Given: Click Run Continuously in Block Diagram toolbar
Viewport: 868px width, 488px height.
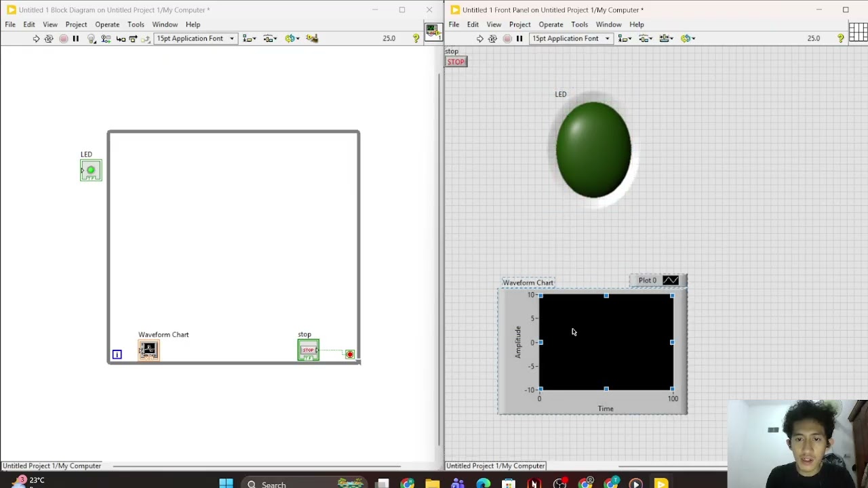Looking at the screenshot, I should [49, 39].
